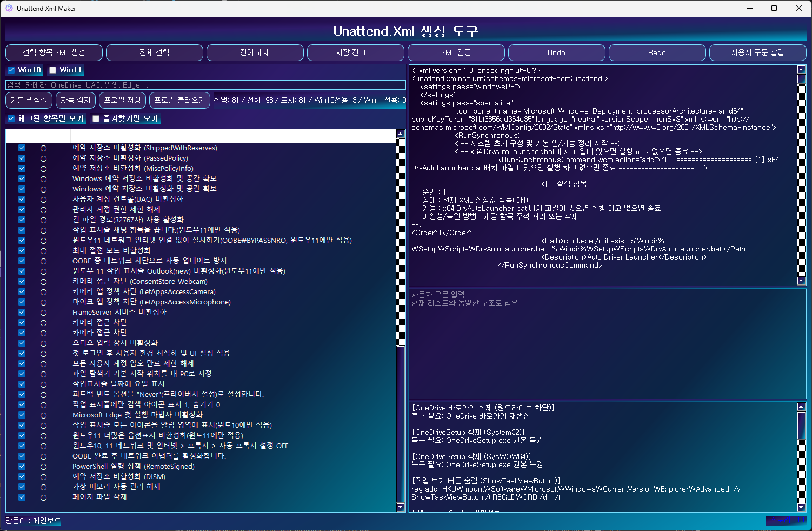The width and height of the screenshot is (812, 531).
Task: Enable 즐겨찾기만 보기 checkbox
Action: (x=96, y=118)
